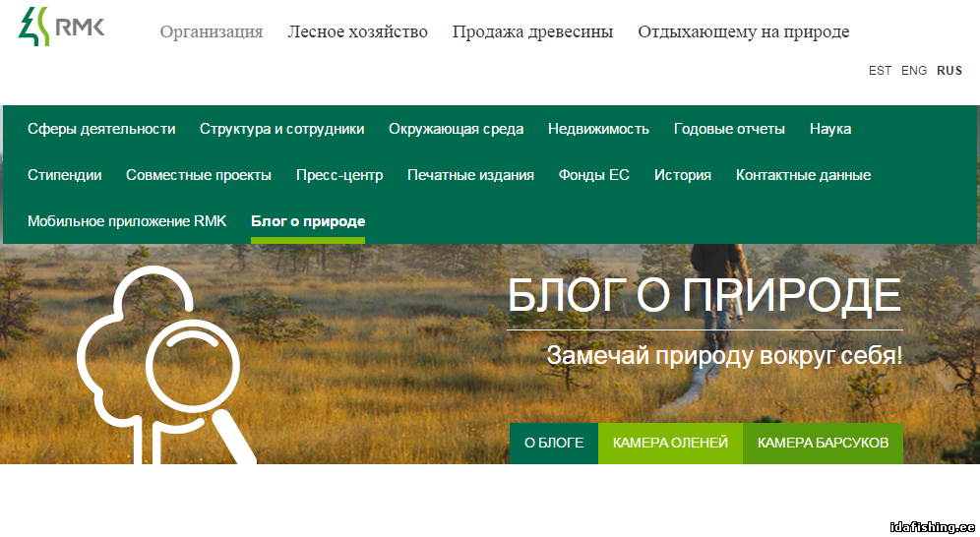The width and height of the screenshot is (980, 537).
Task: Click the Замечай природу вокруг себя! tagline
Action: 724,356
